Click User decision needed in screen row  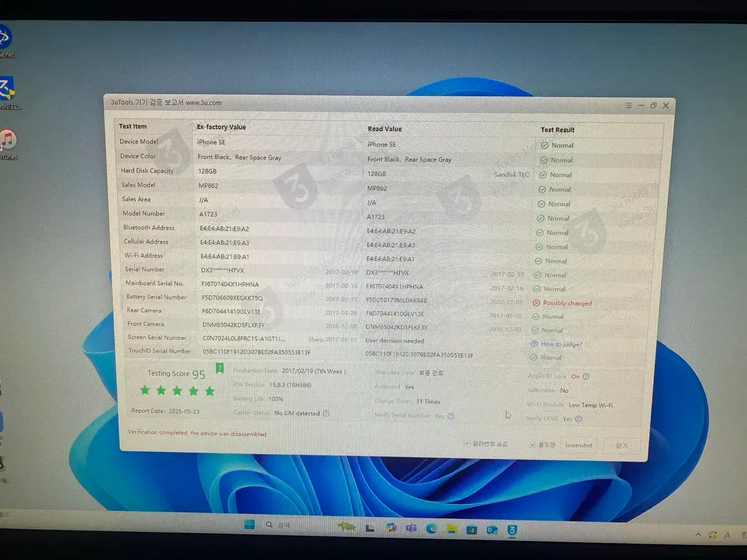tap(395, 341)
